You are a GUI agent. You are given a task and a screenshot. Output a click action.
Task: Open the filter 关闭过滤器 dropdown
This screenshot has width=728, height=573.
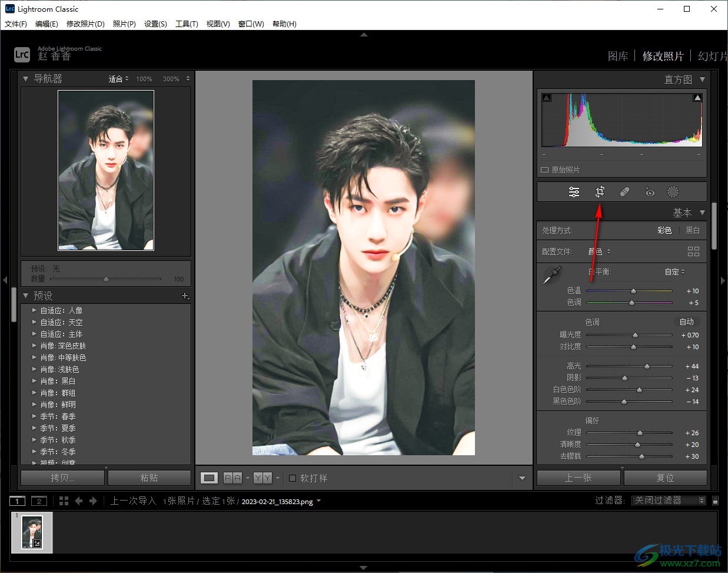669,501
